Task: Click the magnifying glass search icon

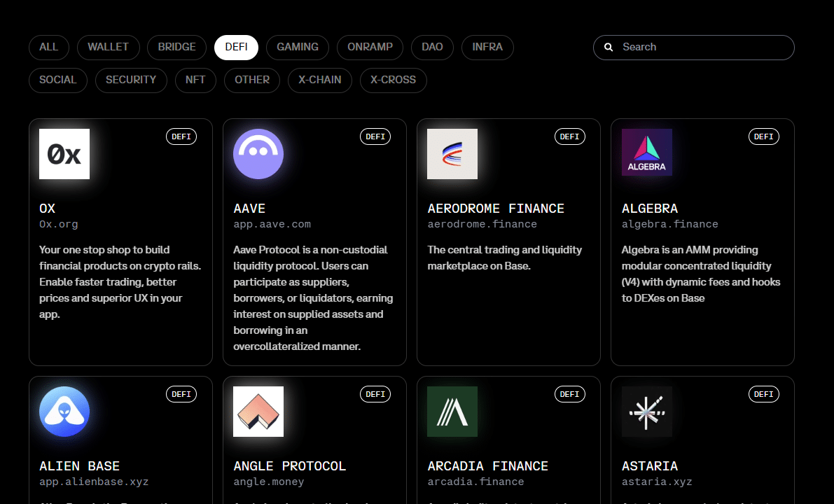Action: point(608,47)
